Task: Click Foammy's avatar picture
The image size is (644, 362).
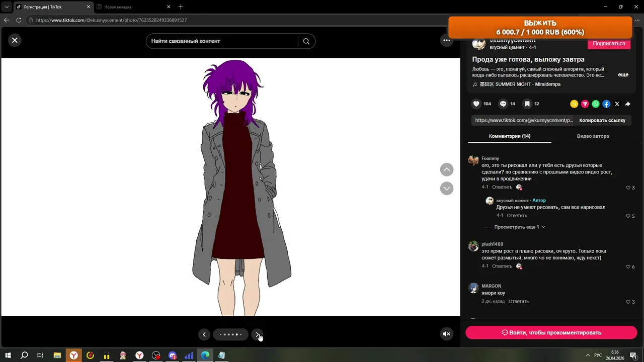Action: pos(473,160)
